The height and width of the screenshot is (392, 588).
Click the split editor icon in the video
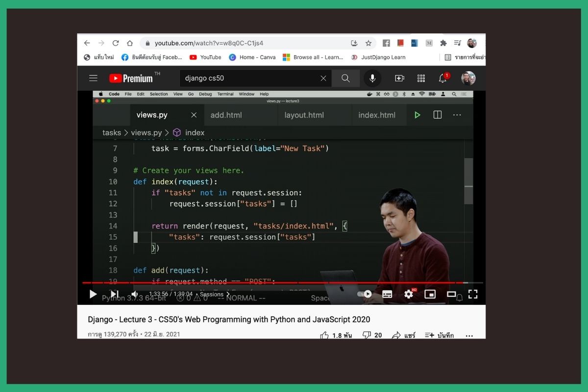[438, 115]
